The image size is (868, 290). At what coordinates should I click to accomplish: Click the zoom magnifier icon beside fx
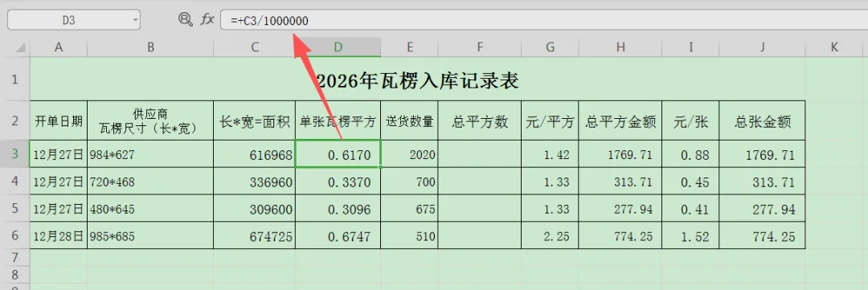pyautogui.click(x=186, y=19)
